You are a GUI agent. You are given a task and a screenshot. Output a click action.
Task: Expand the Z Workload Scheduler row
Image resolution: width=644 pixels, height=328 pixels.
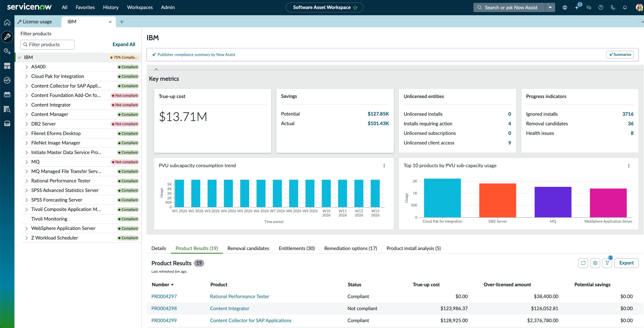[x=26, y=238]
